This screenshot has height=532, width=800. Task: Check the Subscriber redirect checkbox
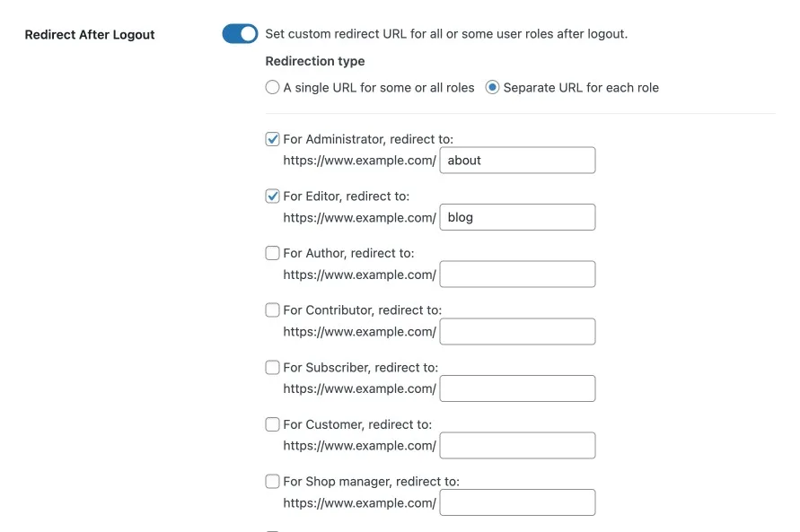tap(272, 368)
